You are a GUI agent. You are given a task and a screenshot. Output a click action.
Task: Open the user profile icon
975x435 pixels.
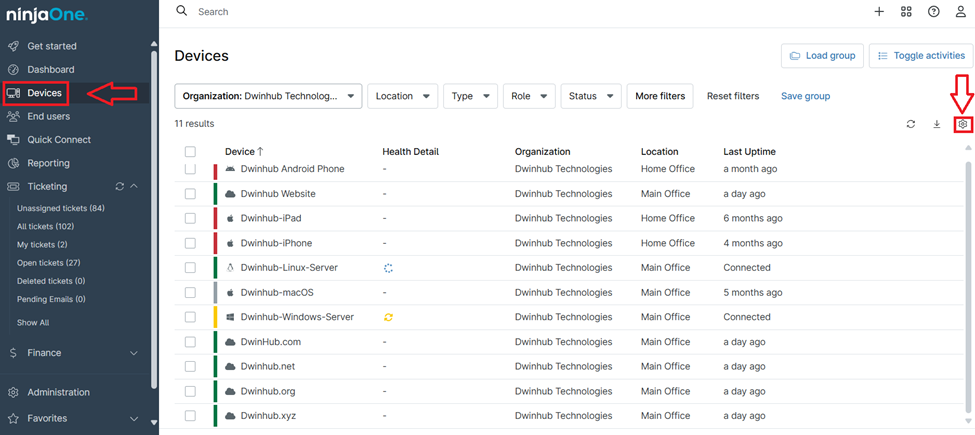[961, 12]
